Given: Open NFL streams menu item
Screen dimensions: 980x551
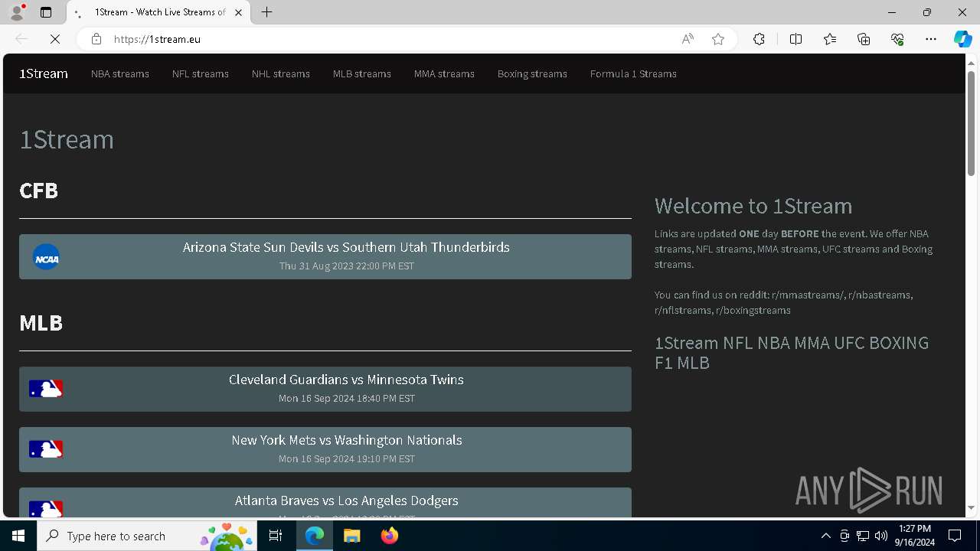Looking at the screenshot, I should [x=201, y=73].
